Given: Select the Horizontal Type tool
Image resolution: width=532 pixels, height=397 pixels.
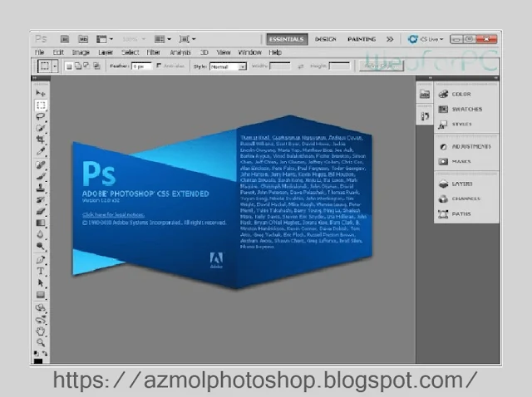Looking at the screenshot, I should 41,272.
